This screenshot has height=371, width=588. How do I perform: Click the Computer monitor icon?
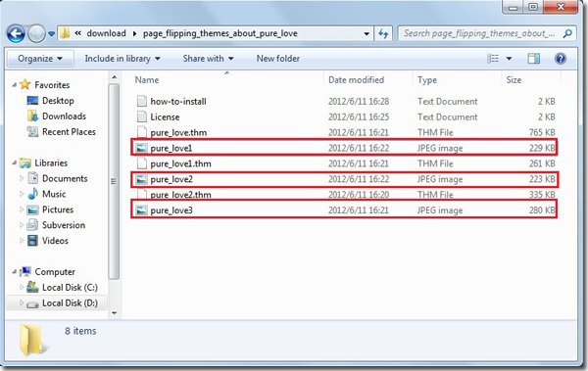(x=25, y=271)
